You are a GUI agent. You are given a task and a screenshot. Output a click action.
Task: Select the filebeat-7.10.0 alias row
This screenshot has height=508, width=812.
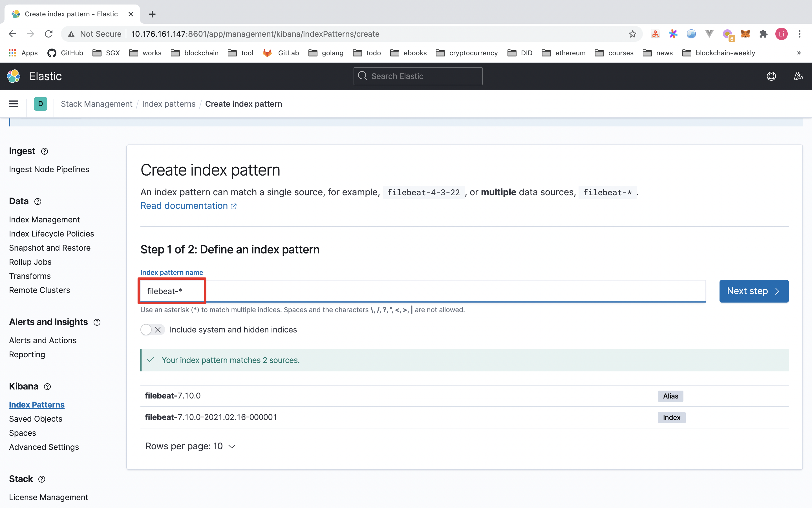pos(464,396)
